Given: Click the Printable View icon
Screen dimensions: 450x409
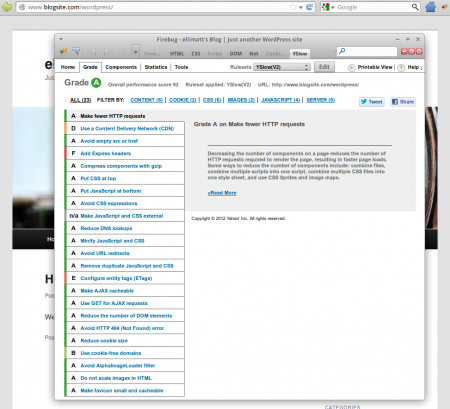Looking at the screenshot, I should 351,68.
